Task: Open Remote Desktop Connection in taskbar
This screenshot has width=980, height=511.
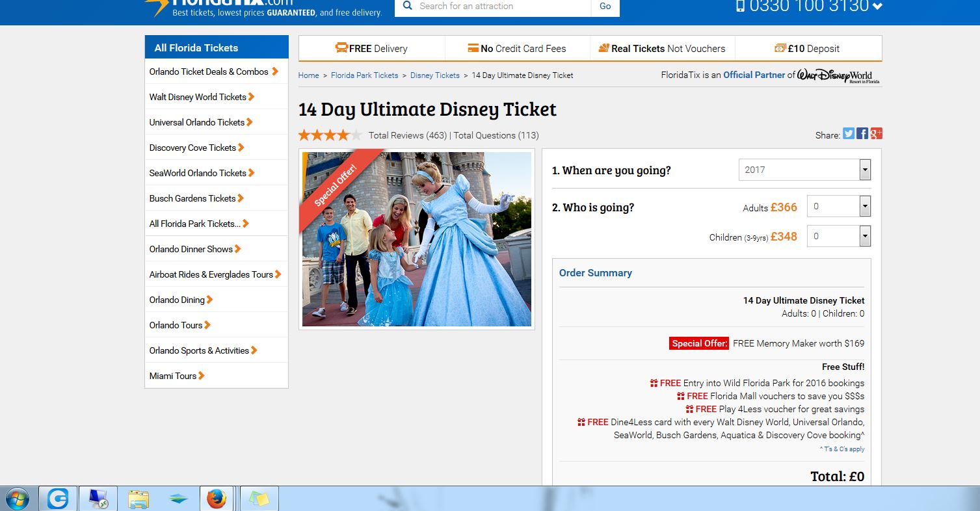Action: [99, 499]
